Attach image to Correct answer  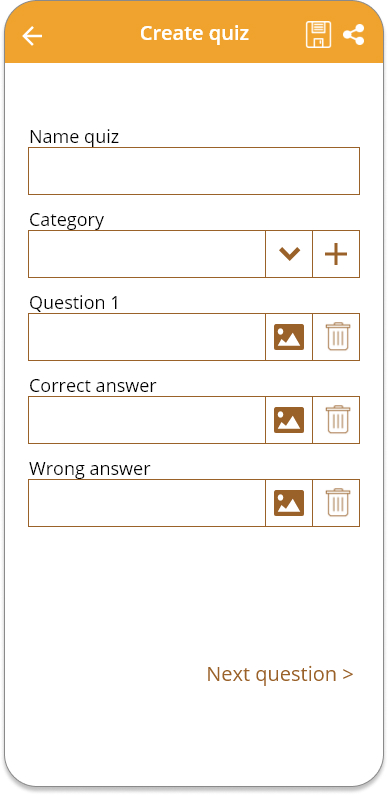pyautogui.click(x=289, y=420)
